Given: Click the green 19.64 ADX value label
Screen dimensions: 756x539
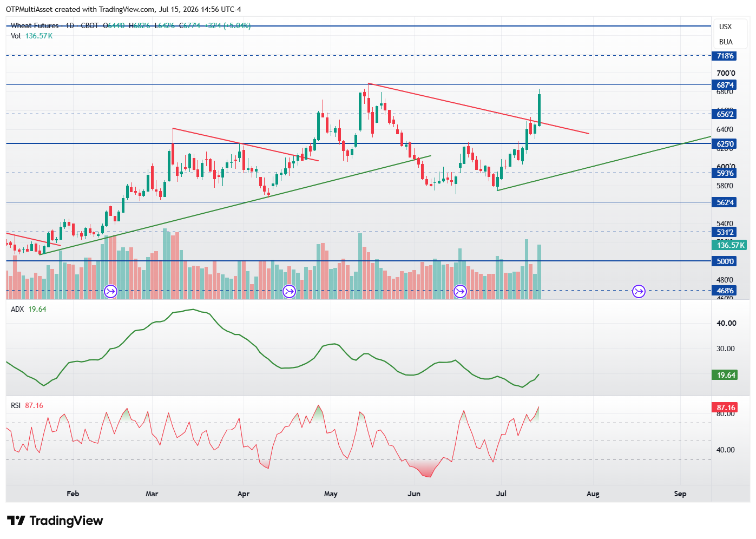Looking at the screenshot, I should click(725, 375).
